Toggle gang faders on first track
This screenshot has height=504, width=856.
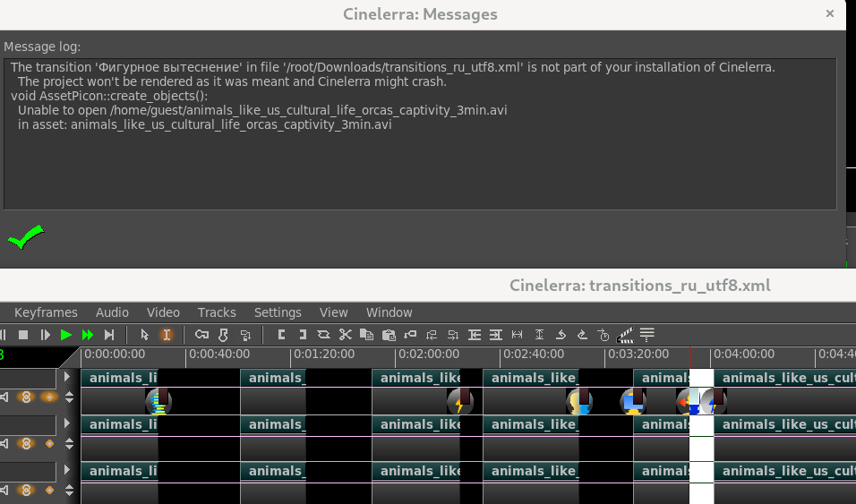click(x=27, y=397)
